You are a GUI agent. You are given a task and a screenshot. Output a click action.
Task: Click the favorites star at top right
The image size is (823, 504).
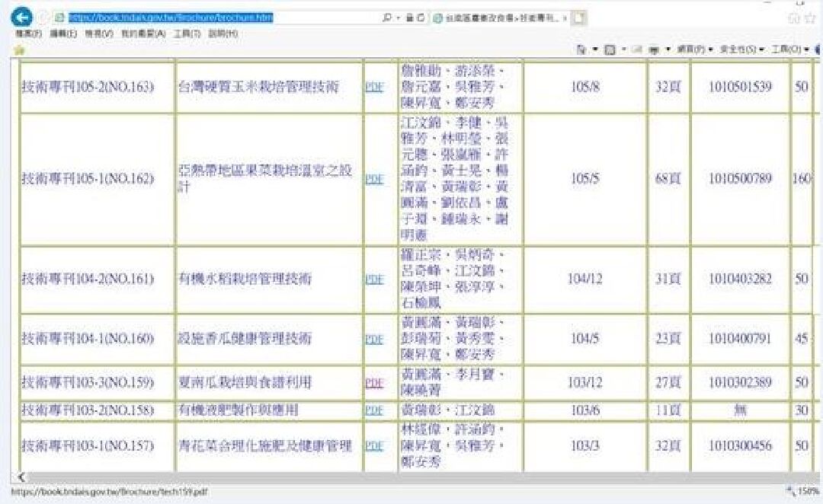tap(809, 18)
